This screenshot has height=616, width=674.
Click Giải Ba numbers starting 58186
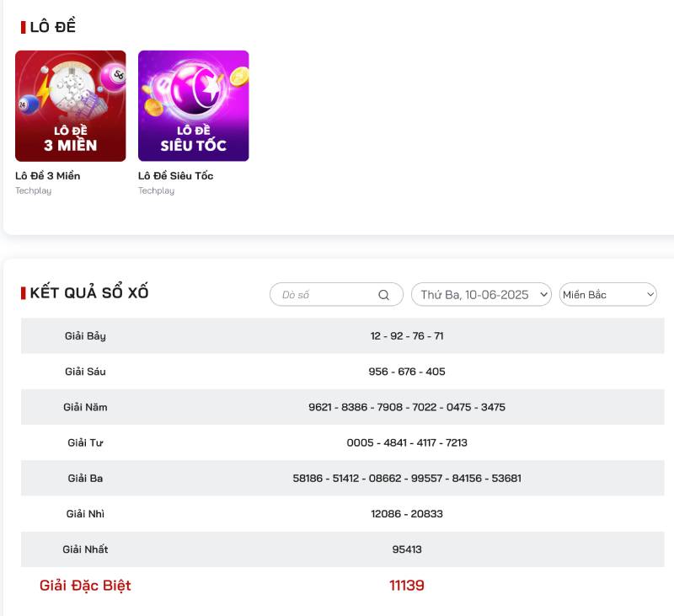407,479
